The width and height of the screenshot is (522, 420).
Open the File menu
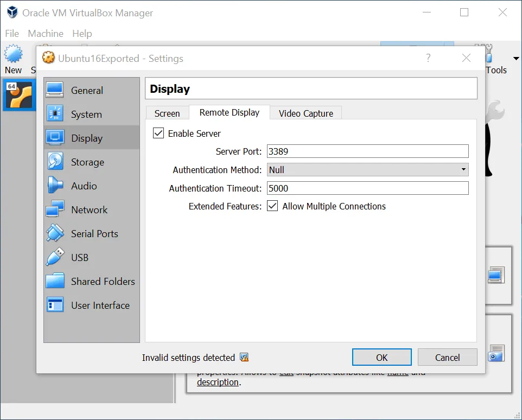click(12, 33)
